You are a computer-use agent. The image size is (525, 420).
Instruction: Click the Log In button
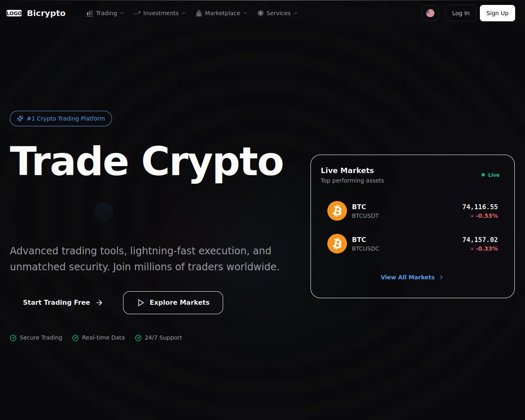point(461,13)
